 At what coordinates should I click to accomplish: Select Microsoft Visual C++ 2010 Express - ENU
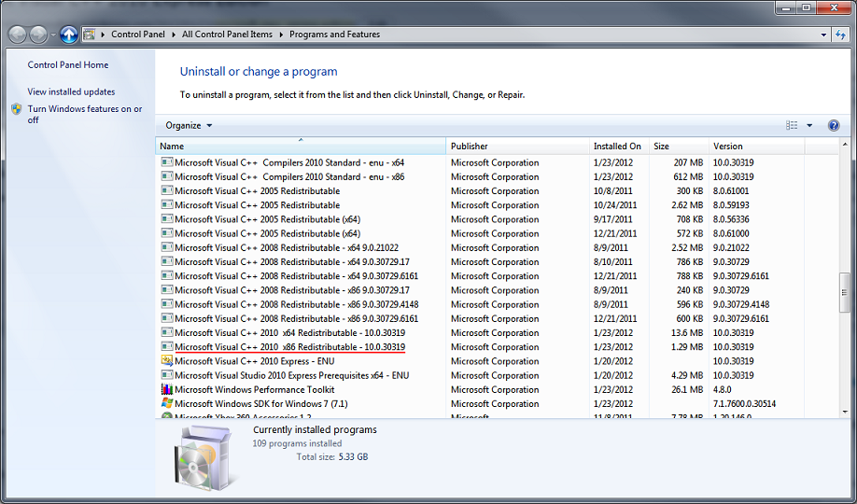point(255,361)
